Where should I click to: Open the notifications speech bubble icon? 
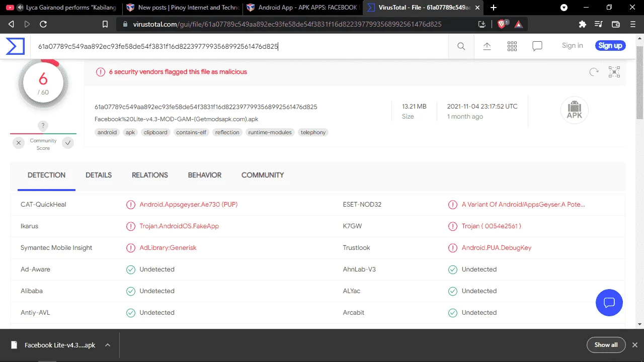[x=537, y=46]
